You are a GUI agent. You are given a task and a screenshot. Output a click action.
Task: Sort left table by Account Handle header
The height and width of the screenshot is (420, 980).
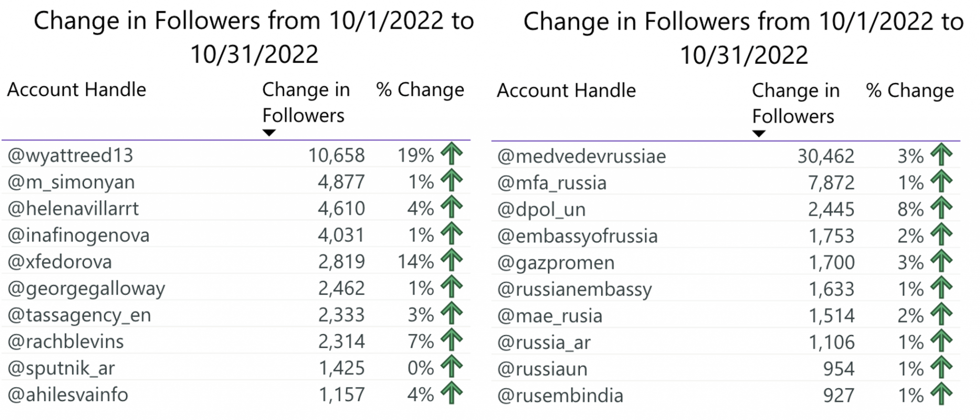(77, 89)
